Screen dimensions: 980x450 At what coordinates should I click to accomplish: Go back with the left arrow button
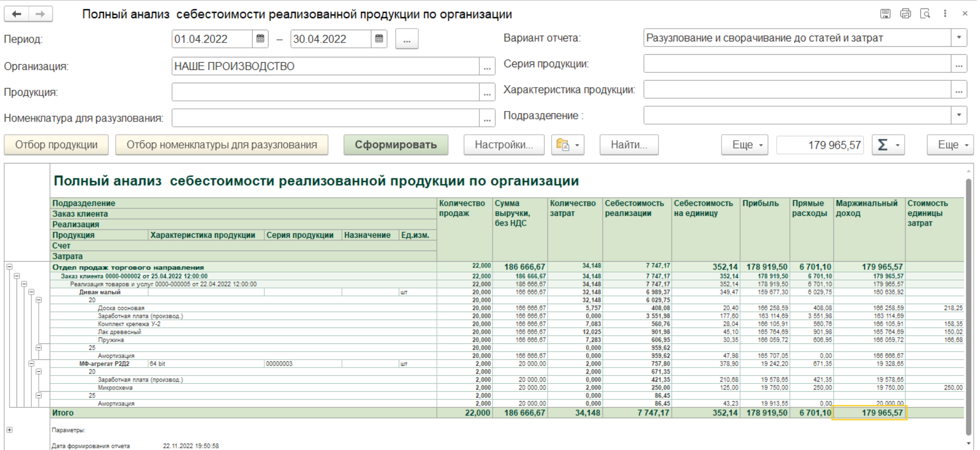pos(16,14)
